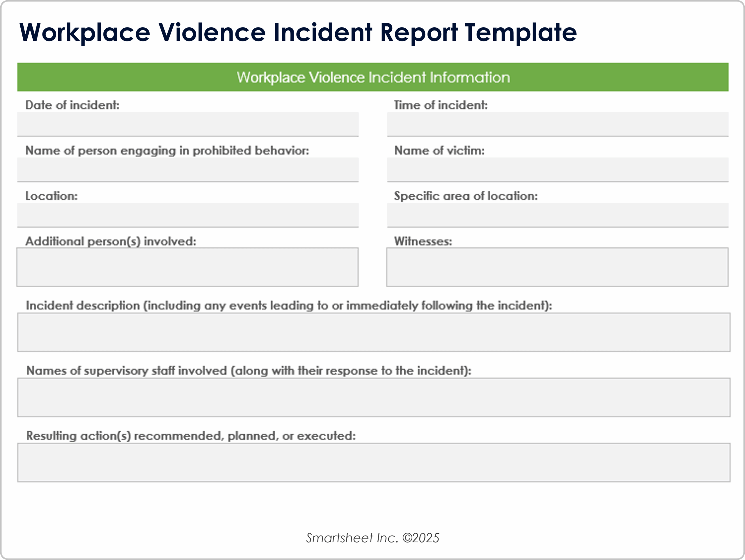The height and width of the screenshot is (560, 745).
Task: Click the Smartsheet Inc. ©2025 footer text
Action: pyautogui.click(x=372, y=538)
